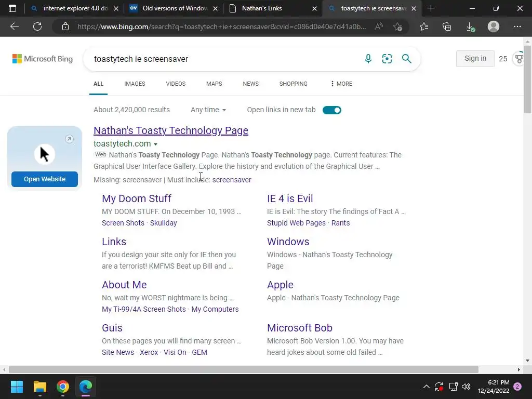
Task: Expand the Any time filter dropdown
Action: (208, 110)
